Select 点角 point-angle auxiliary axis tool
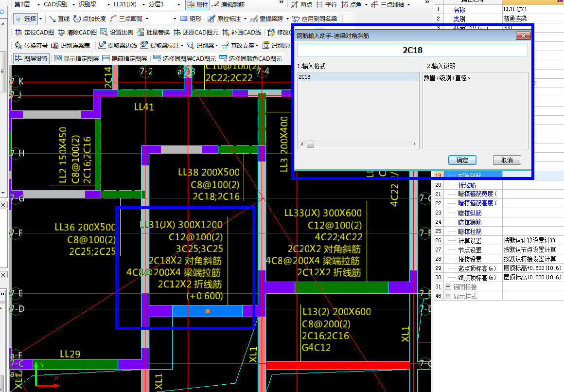Image resolution: width=564 pixels, height=392 pixels. 351,5
